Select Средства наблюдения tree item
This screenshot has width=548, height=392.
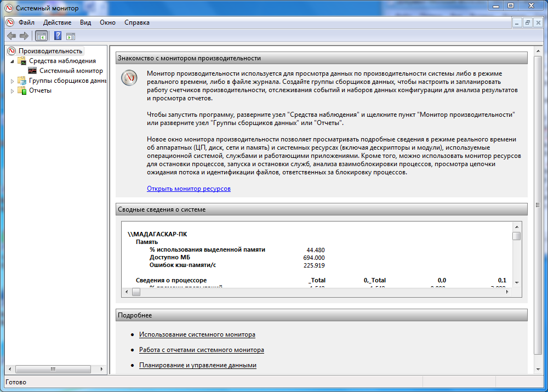pyautogui.click(x=62, y=61)
